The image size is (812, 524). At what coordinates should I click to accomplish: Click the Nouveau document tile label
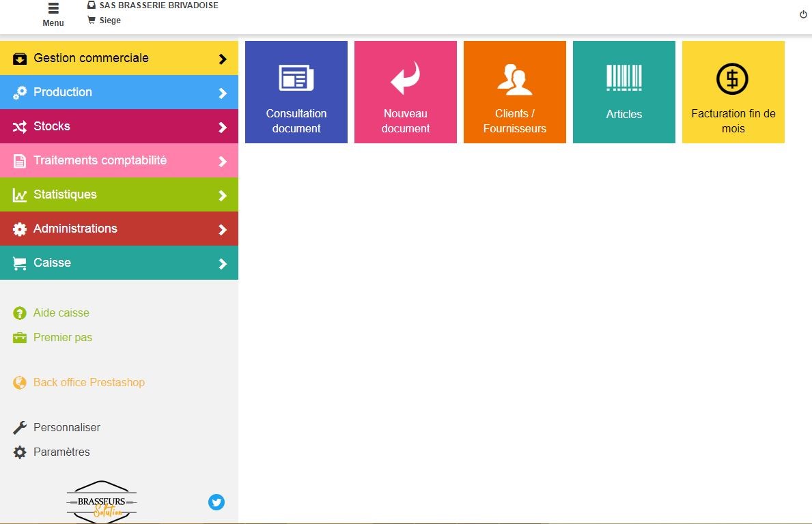point(406,121)
